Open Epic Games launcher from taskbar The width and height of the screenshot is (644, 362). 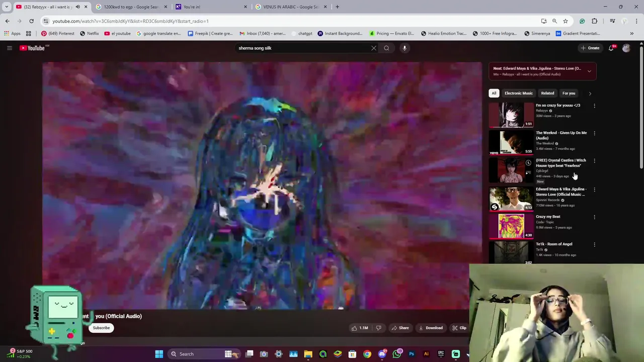click(x=441, y=354)
